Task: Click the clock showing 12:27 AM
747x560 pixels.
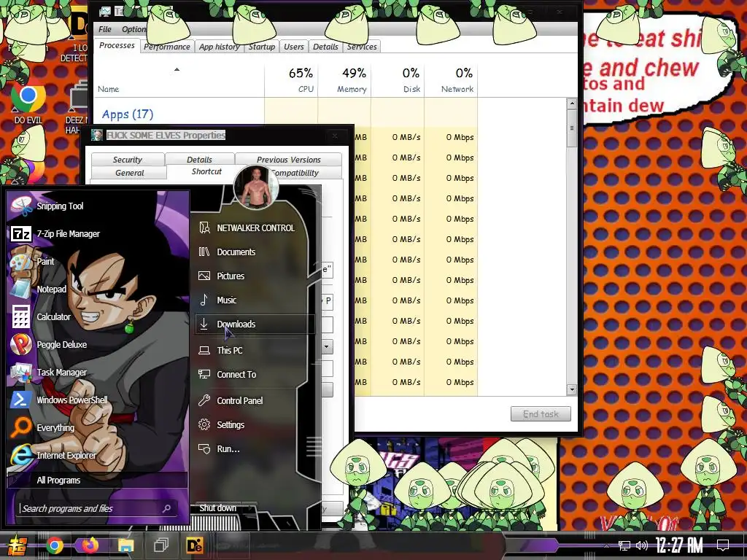Action: pos(679,545)
